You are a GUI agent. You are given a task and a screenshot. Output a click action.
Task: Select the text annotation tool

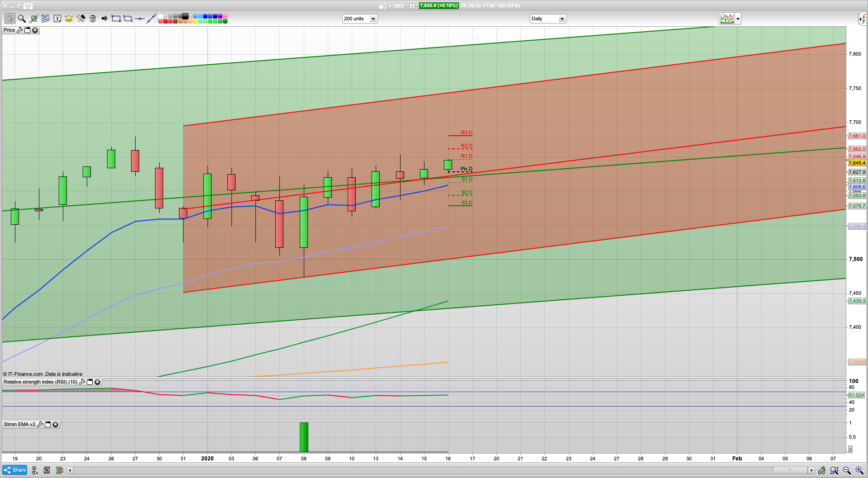57,19
